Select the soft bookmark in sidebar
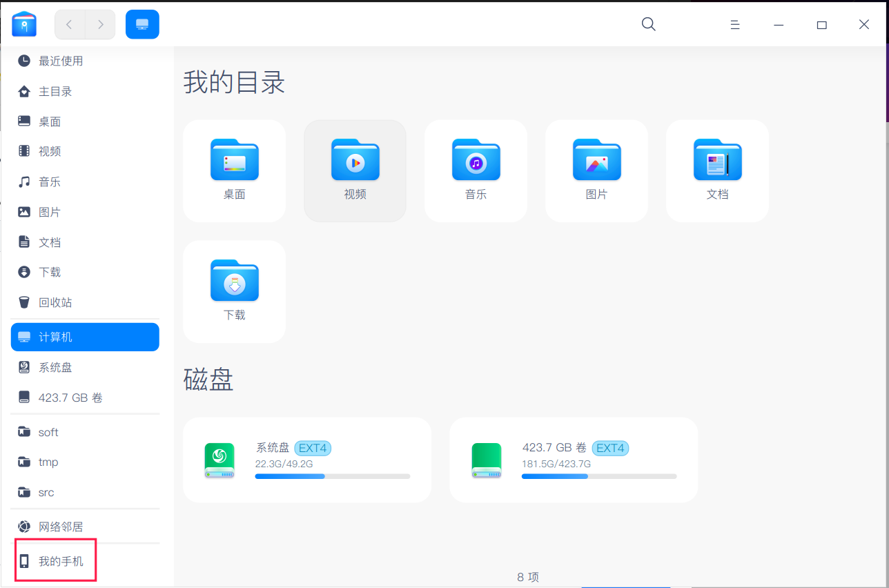Image resolution: width=889 pixels, height=588 pixels. pyautogui.click(x=49, y=431)
